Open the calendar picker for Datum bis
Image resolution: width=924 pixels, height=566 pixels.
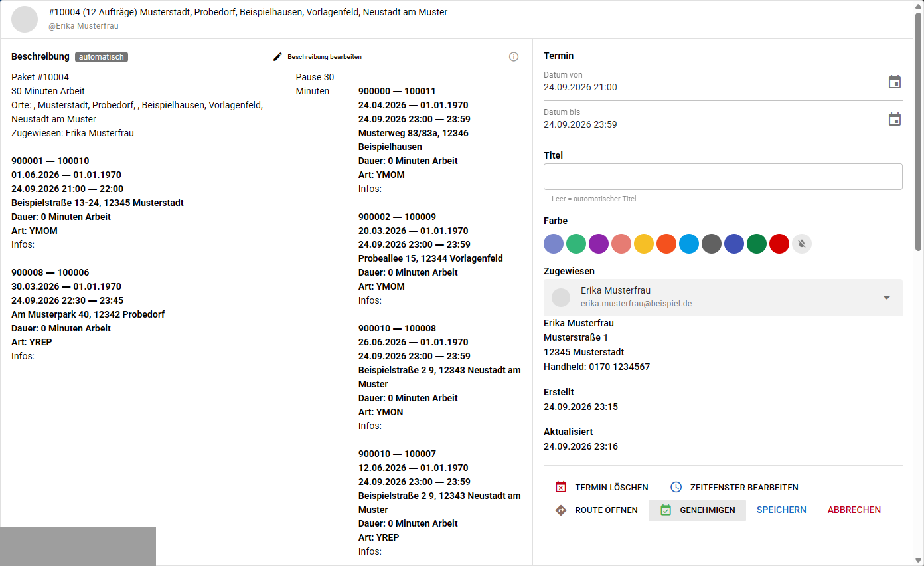coord(895,119)
